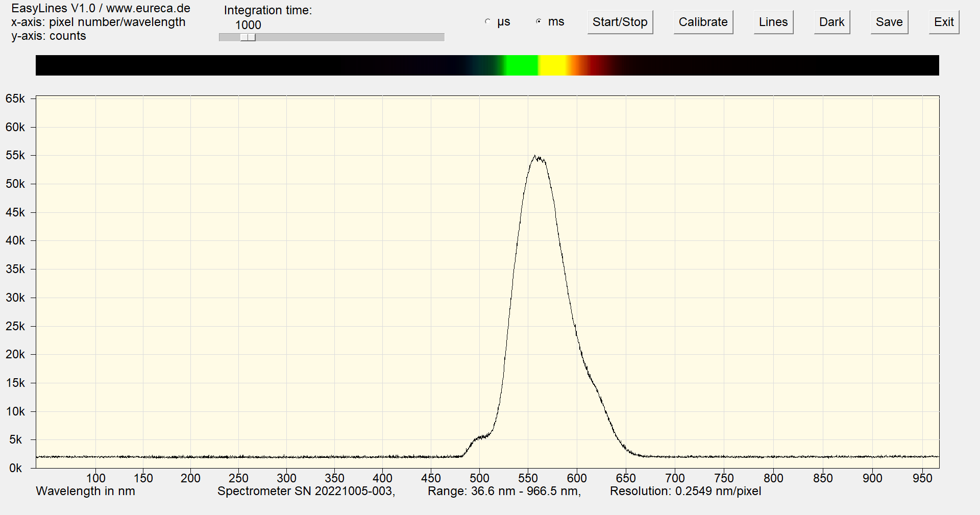This screenshot has width=980, height=515.
Task: Click the 0k label on the y-axis
Action: [15, 468]
